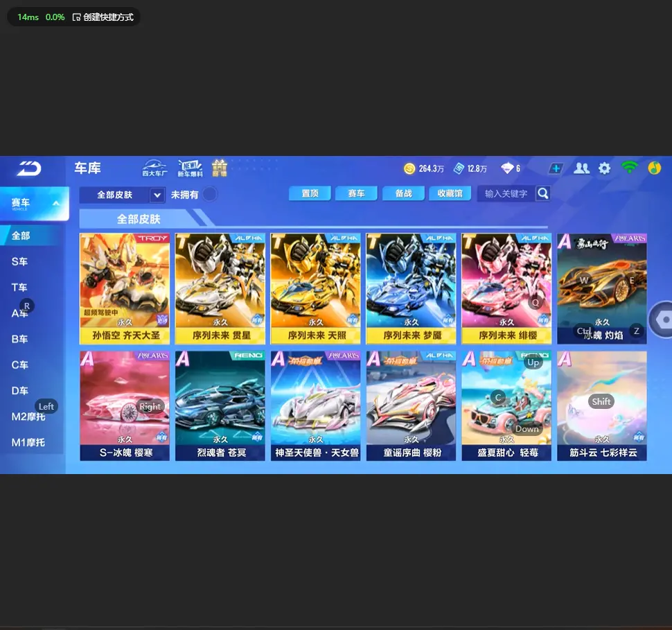Click the 车库 page title

pyautogui.click(x=87, y=168)
